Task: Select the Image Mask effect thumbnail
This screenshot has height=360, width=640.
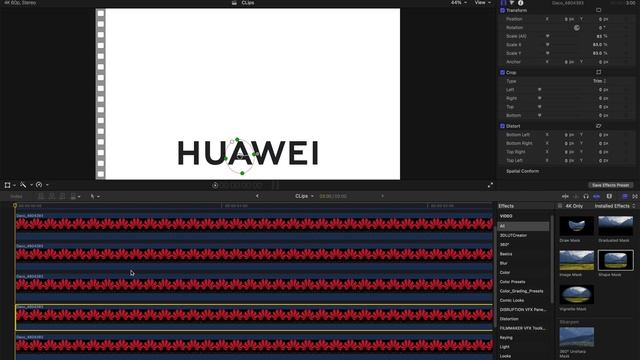Action: click(x=577, y=260)
